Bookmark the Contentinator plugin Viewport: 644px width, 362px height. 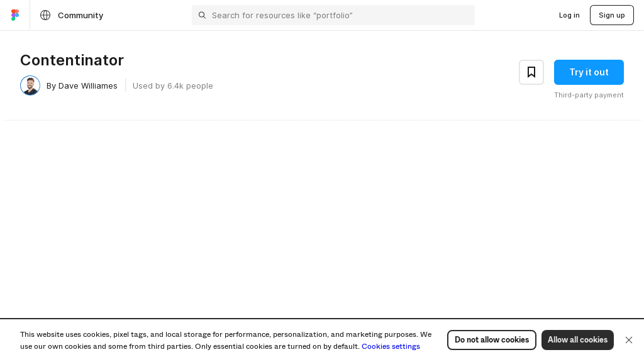[x=531, y=72]
